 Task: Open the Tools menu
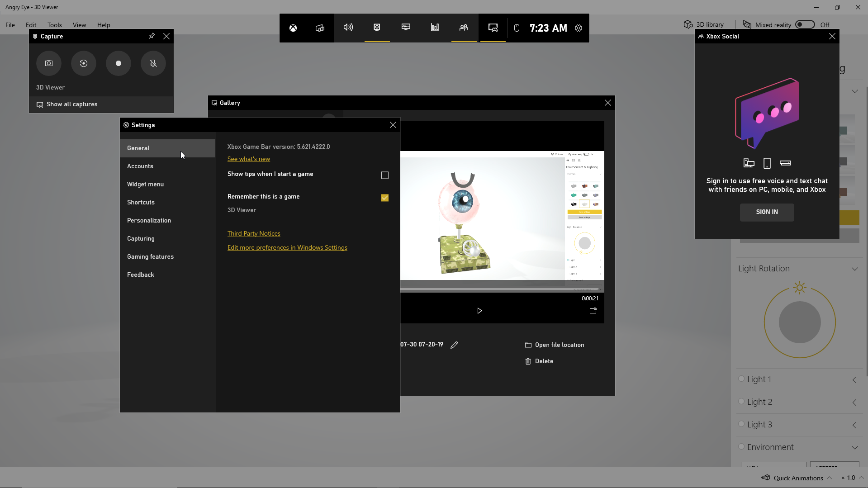[x=54, y=25]
